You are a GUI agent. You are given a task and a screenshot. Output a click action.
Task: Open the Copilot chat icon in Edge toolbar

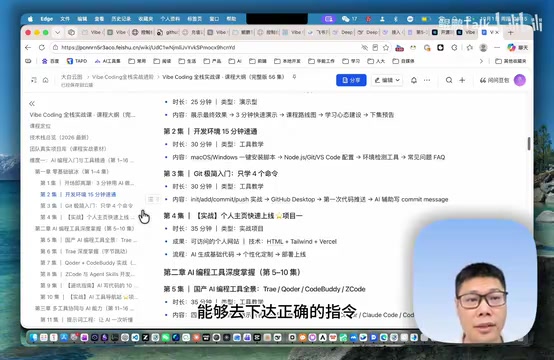(511, 47)
